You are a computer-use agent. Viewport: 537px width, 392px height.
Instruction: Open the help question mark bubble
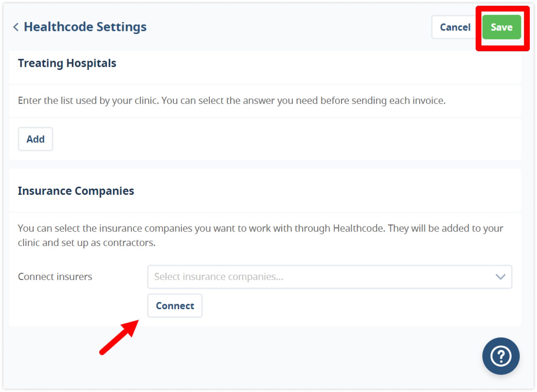(501, 356)
